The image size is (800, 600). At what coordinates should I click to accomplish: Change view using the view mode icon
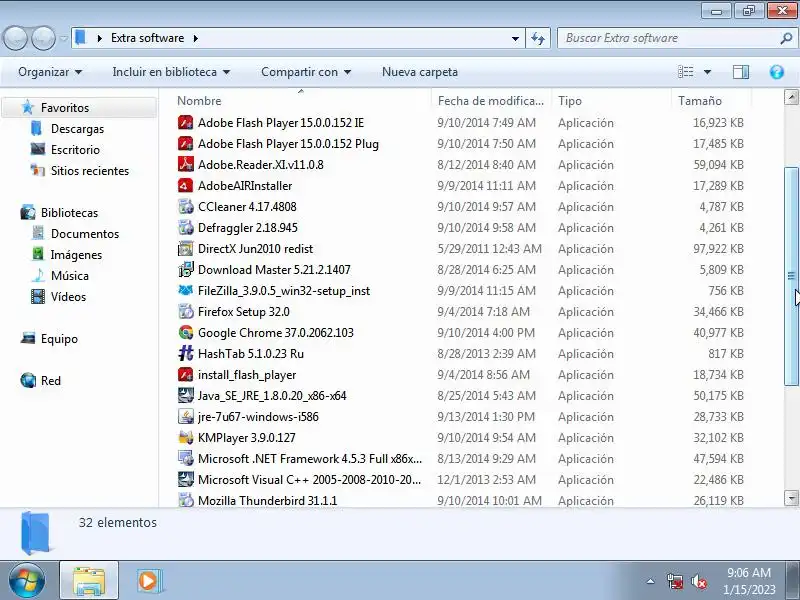pos(685,72)
